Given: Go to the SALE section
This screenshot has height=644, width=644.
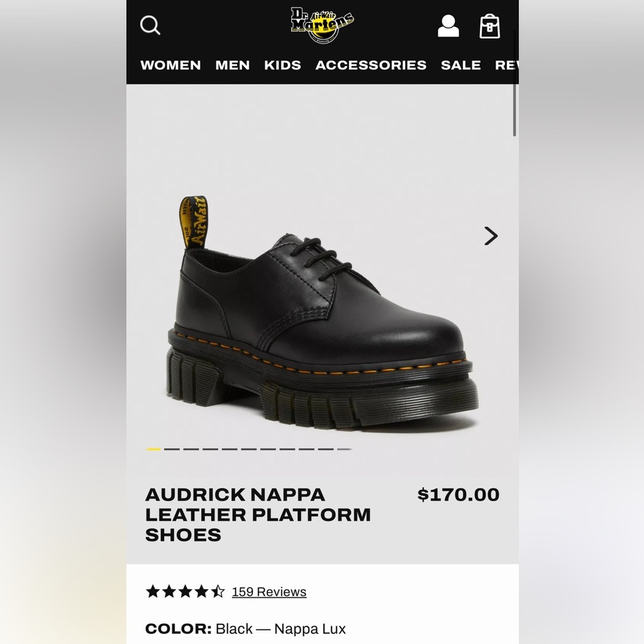Looking at the screenshot, I should pos(461,65).
